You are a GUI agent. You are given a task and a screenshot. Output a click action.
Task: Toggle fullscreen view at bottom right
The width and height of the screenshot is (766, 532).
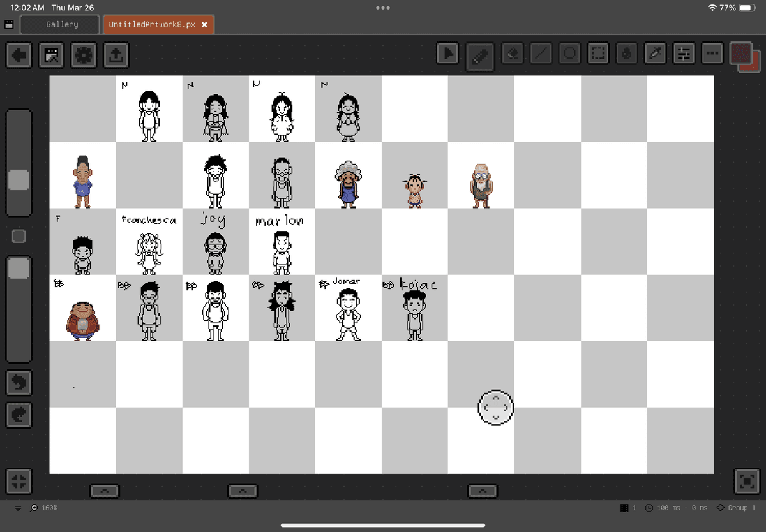click(x=747, y=481)
